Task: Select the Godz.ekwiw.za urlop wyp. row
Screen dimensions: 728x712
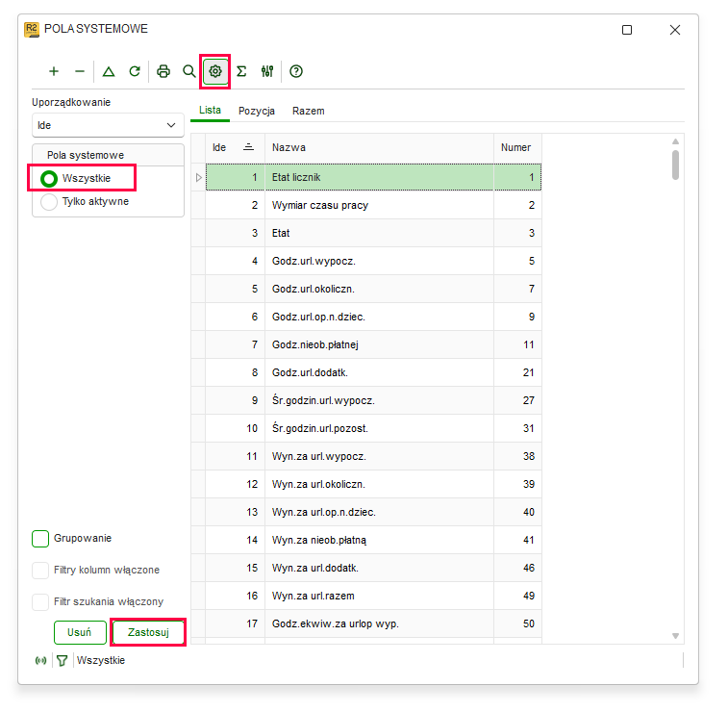Action: 373,623
